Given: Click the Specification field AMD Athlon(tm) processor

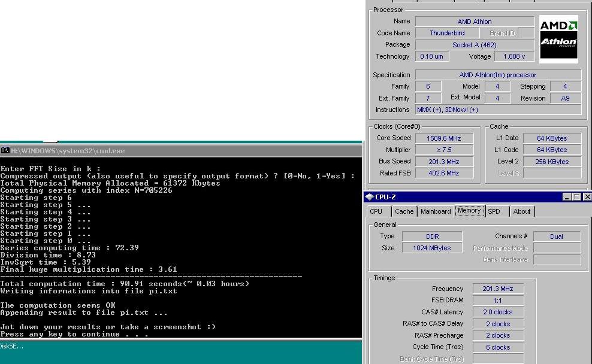Looking at the screenshot, I should point(498,75).
